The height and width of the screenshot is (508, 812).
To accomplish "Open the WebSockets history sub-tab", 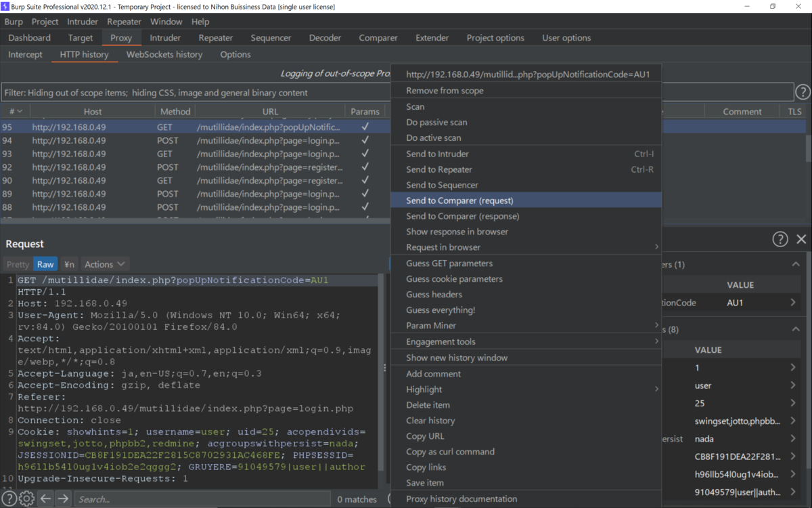I will pyautogui.click(x=164, y=54).
